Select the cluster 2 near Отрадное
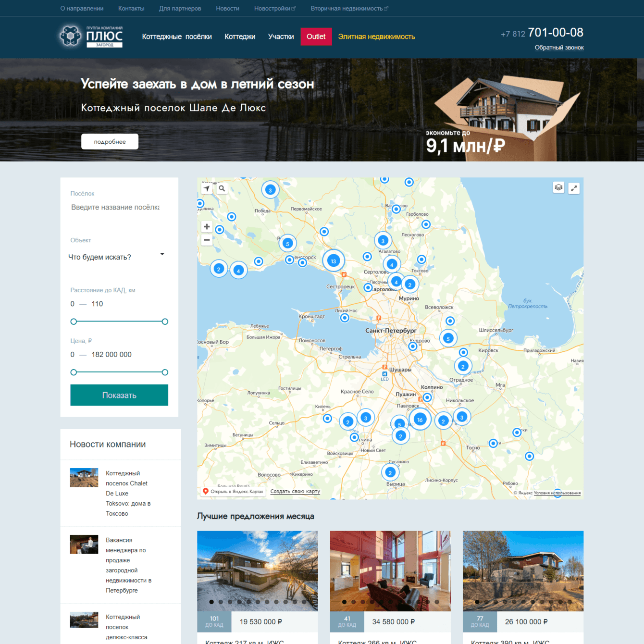Screen dimensions: 644x644 [x=463, y=366]
